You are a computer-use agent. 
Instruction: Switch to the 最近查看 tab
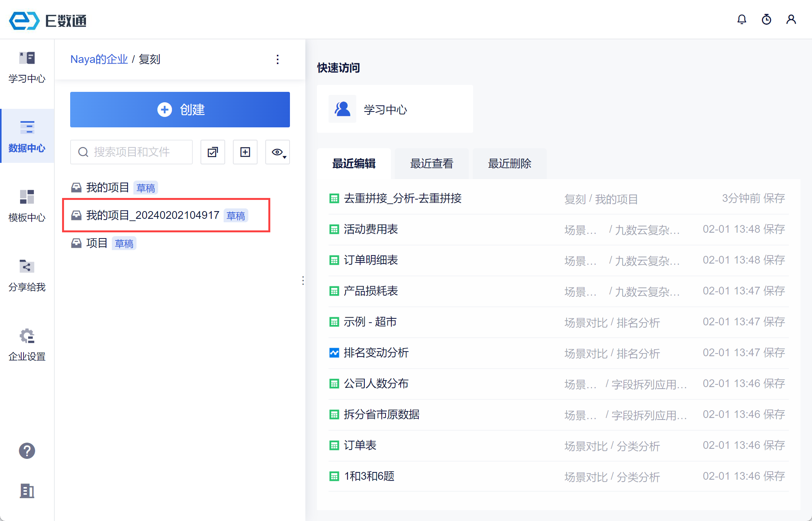(x=431, y=164)
